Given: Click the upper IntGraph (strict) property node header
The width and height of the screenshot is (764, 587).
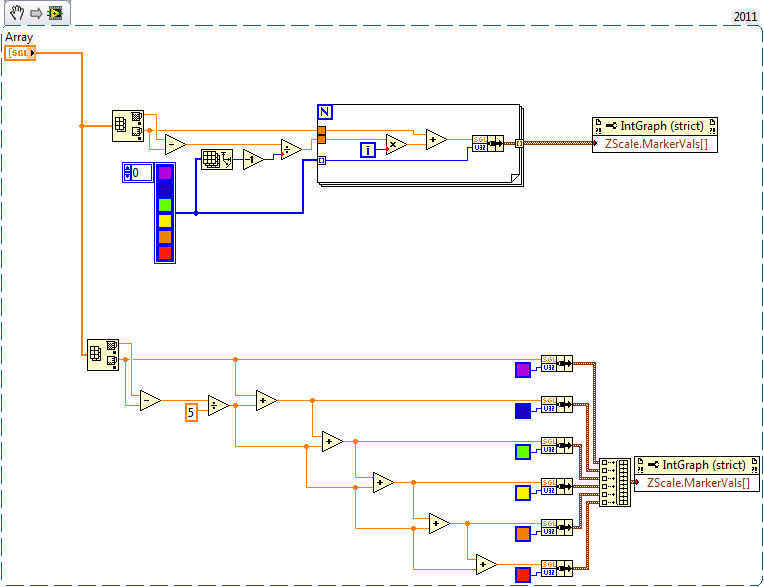Looking at the screenshot, I should (655, 126).
